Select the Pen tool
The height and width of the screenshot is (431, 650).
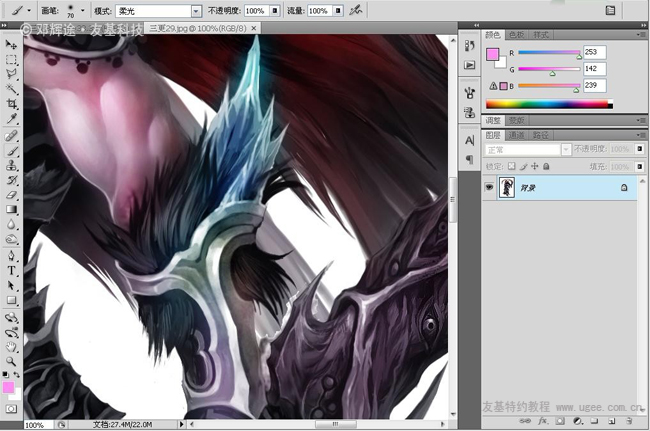tap(11, 256)
